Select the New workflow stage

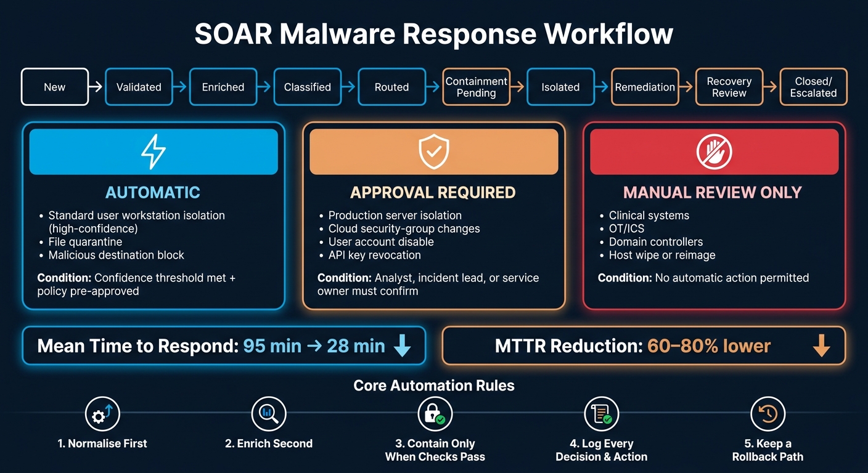coord(55,87)
